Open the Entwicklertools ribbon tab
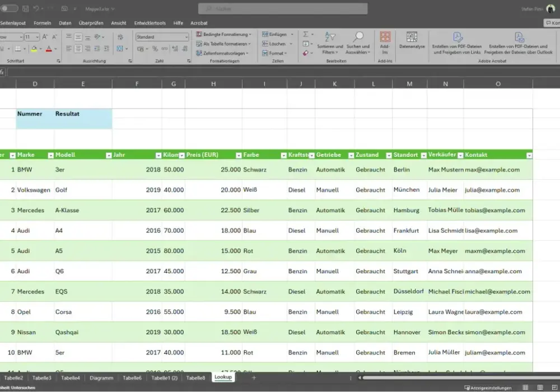 coord(150,23)
